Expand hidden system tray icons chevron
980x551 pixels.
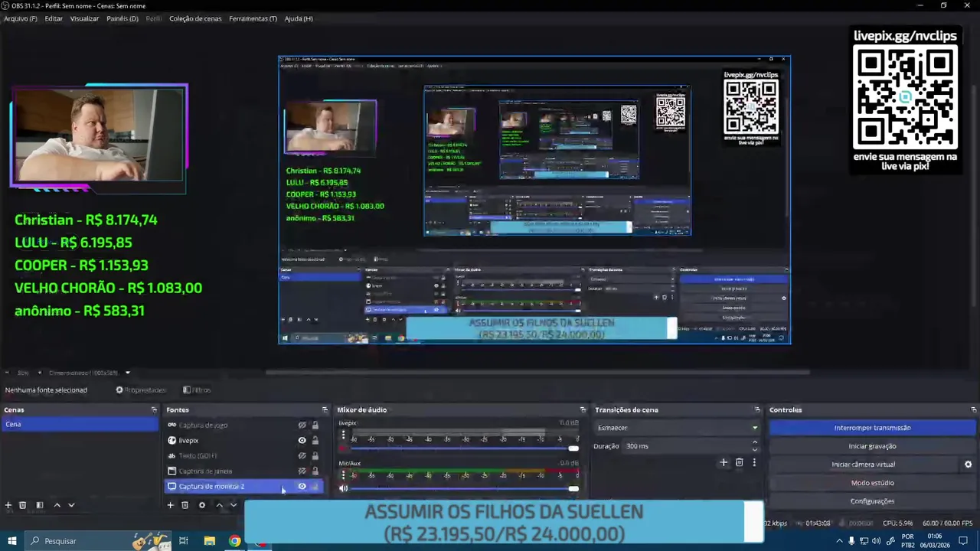pos(839,541)
